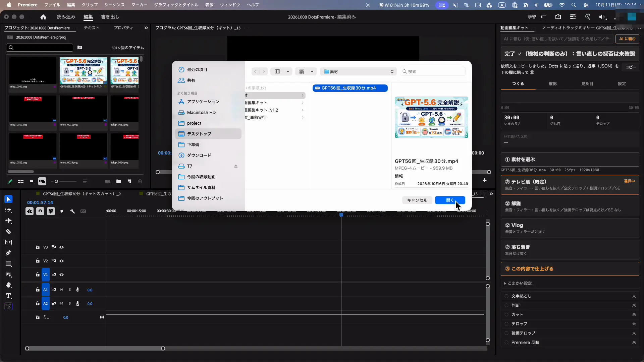The width and height of the screenshot is (644, 362).
Task: Open the シーケンス menu
Action: coord(114,5)
